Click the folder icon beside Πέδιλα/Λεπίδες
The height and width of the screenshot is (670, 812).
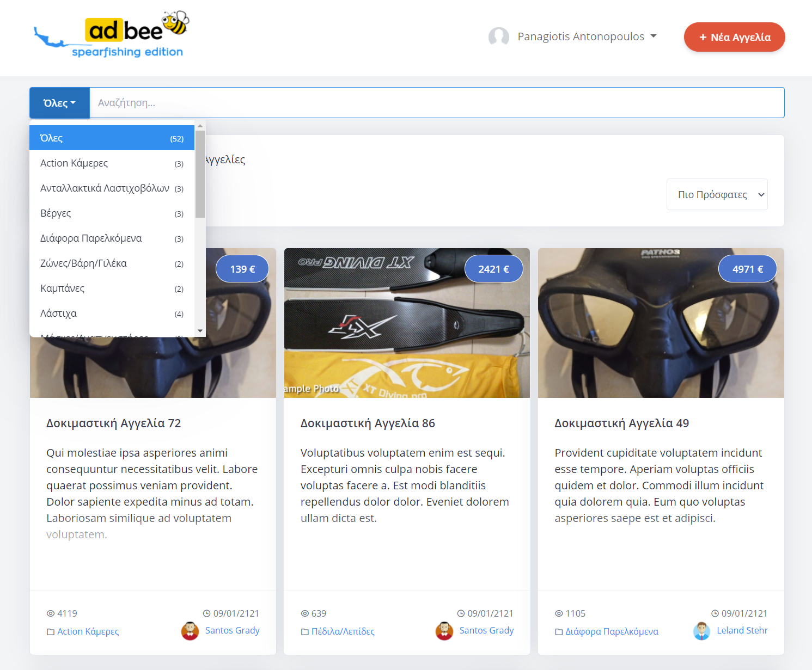tap(305, 632)
